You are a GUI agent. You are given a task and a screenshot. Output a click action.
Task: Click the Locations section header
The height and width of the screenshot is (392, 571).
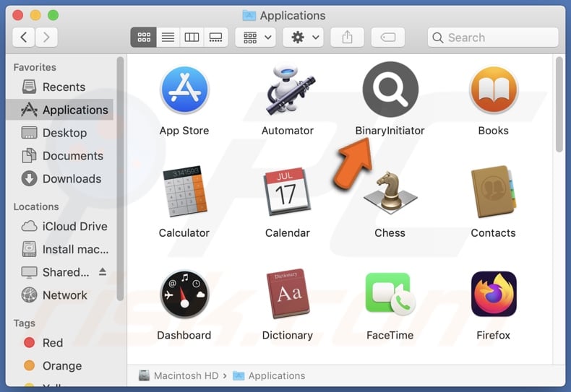tap(36, 206)
